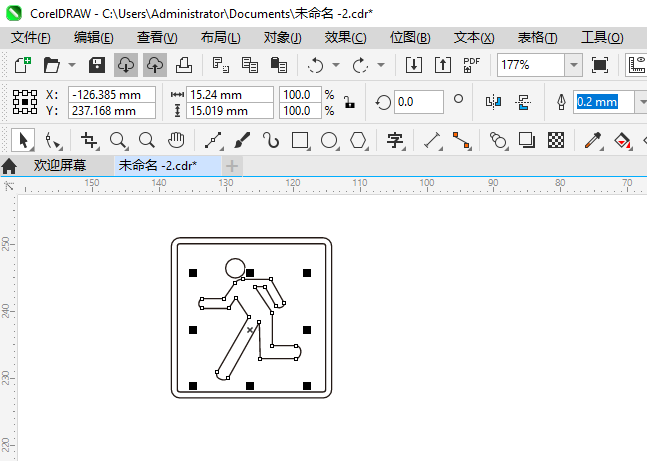The image size is (647, 461).
Task: Click the Save floppy disk icon
Action: (97, 65)
